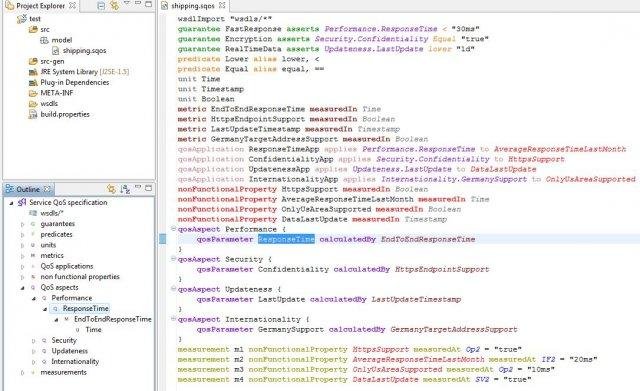Click the Security node icon in Outline
Image resolution: width=640 pixels, height=391 pixels.
point(44,340)
